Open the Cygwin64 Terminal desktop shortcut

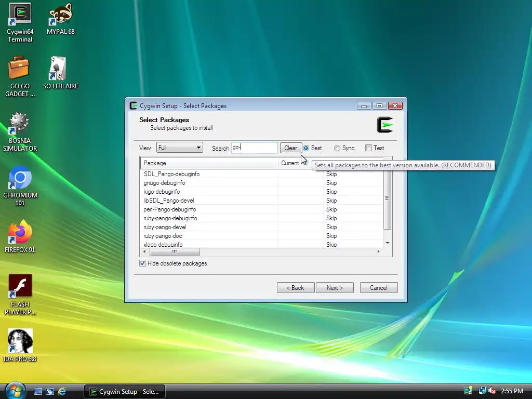pos(20,22)
